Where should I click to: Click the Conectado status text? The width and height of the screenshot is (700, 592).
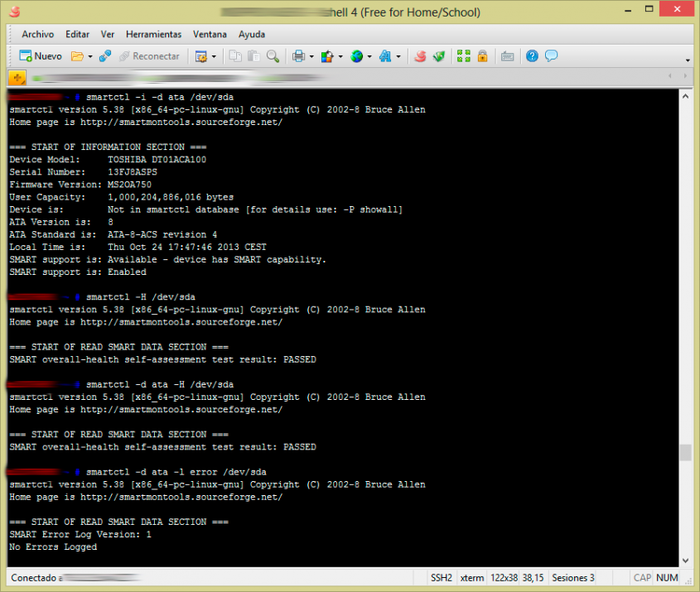tap(33, 578)
